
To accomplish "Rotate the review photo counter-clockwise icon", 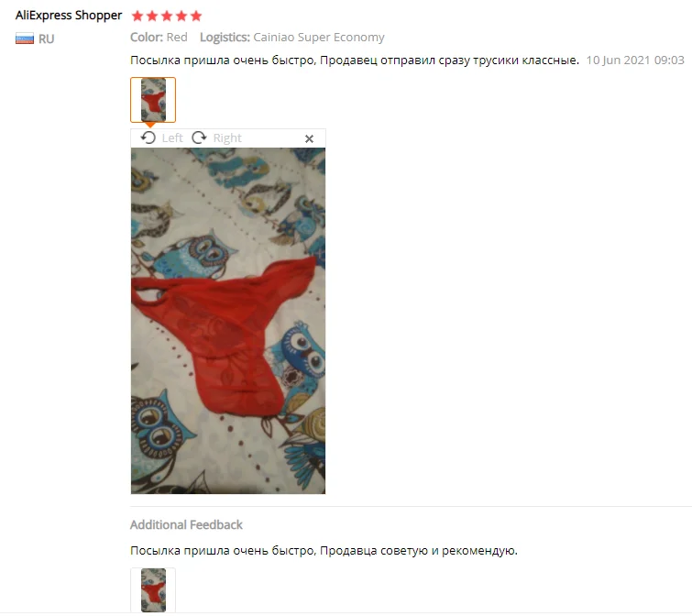I will click(x=148, y=137).
